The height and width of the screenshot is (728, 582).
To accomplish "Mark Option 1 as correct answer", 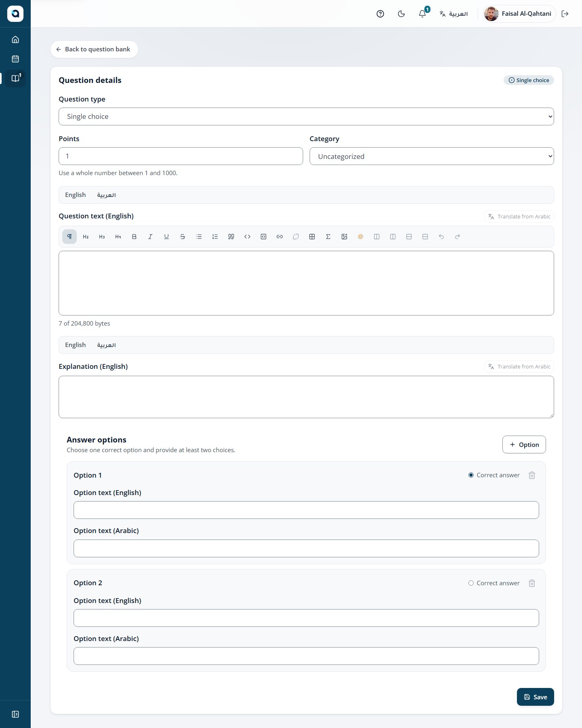I will [471, 475].
